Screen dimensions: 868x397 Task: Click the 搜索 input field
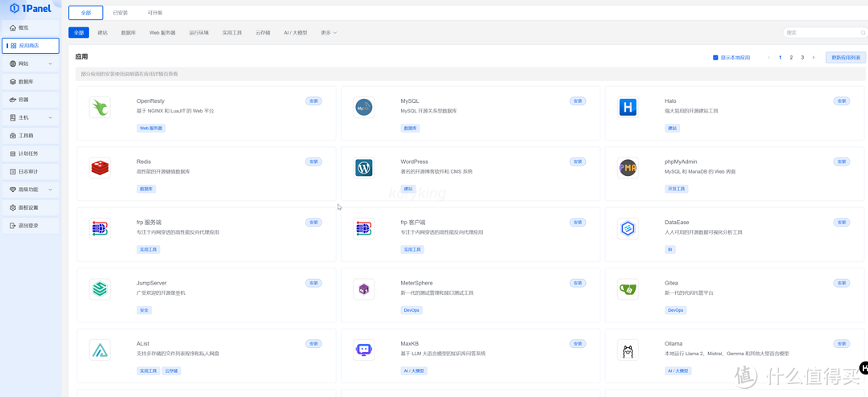tap(825, 33)
